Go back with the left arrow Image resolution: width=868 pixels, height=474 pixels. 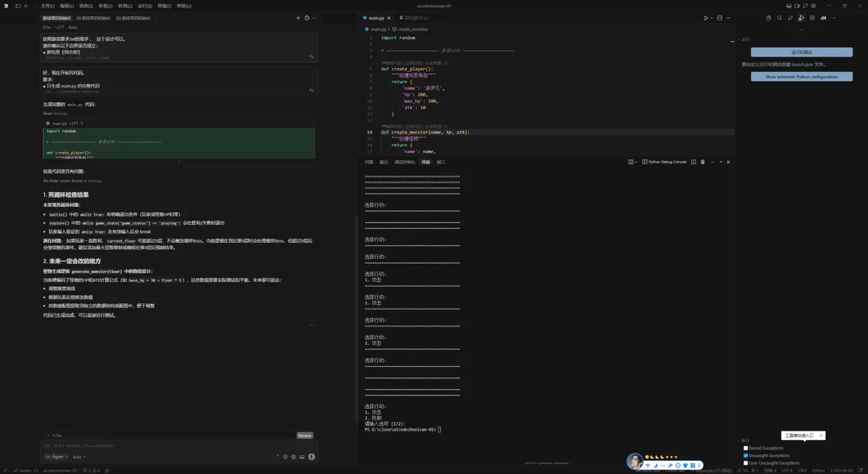26,6
